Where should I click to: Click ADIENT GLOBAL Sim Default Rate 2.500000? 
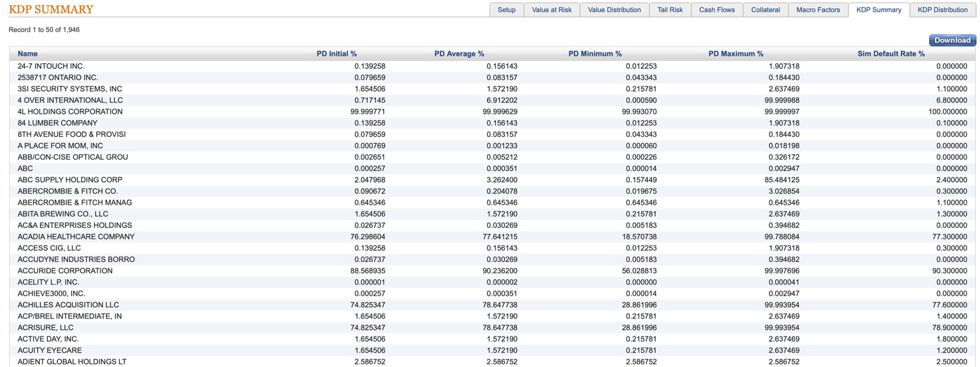coord(951,362)
